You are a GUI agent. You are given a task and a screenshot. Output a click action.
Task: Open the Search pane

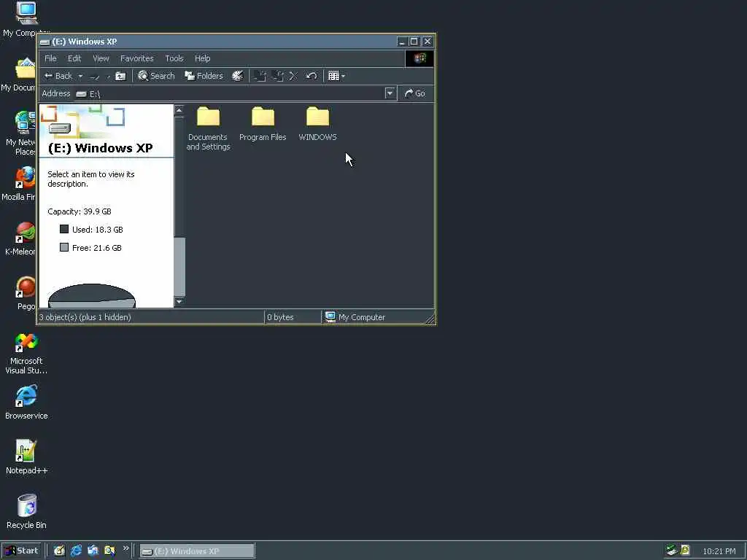pos(156,76)
